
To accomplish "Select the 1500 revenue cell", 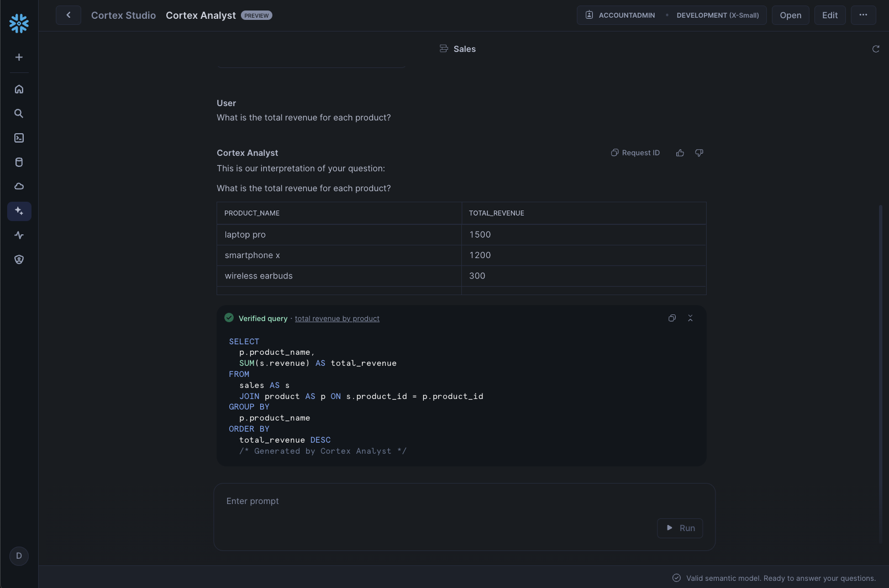I will (584, 235).
